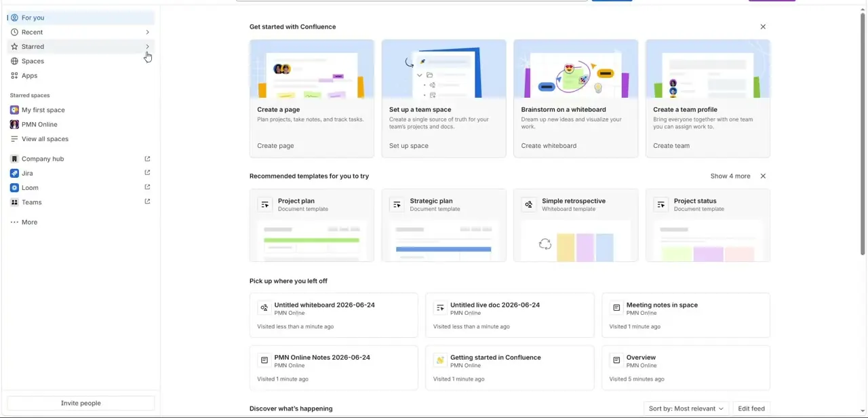Click the Recent clock icon
The image size is (868, 418).
click(14, 32)
